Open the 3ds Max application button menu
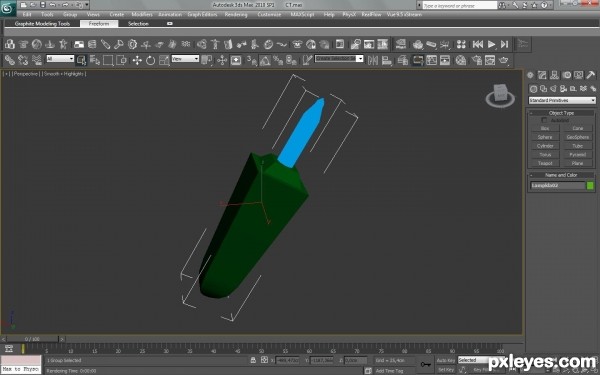600x375 pixels. coord(8,8)
